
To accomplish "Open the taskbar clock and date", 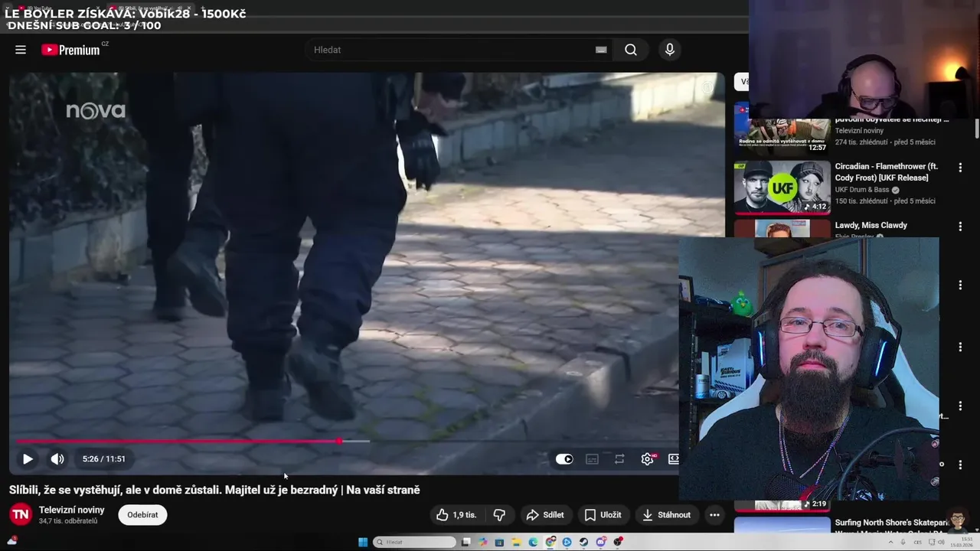I will click(x=962, y=542).
